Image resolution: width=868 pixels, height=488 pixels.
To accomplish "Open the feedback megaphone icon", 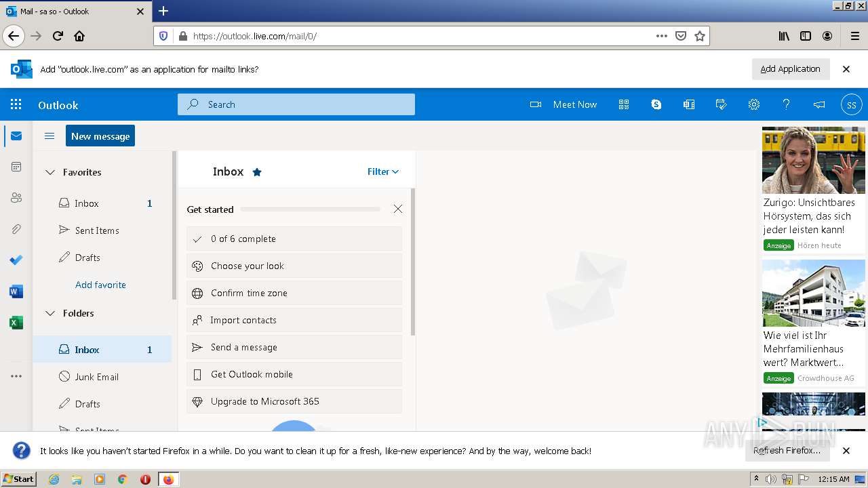I will coord(819,104).
